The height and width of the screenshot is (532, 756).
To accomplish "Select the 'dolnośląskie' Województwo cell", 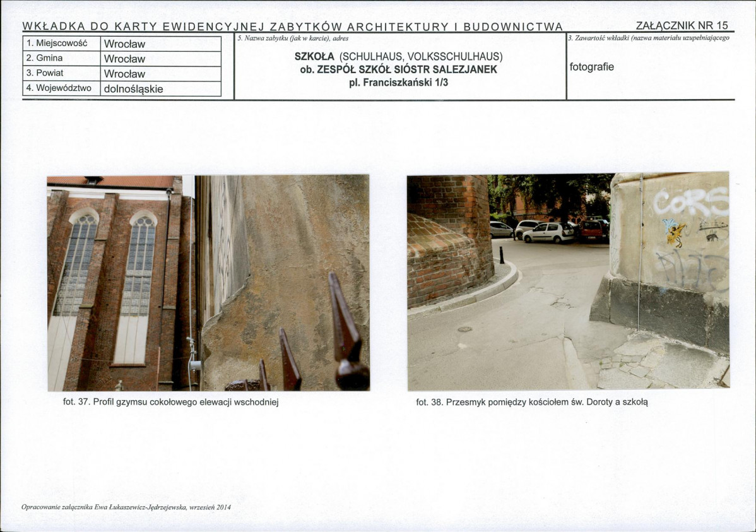I will click(133, 89).
